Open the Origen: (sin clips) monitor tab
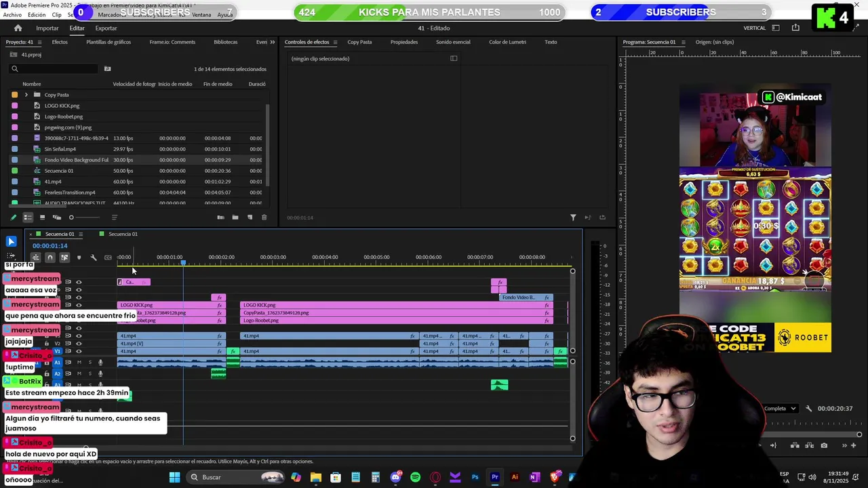The height and width of the screenshot is (488, 868). coord(715,42)
